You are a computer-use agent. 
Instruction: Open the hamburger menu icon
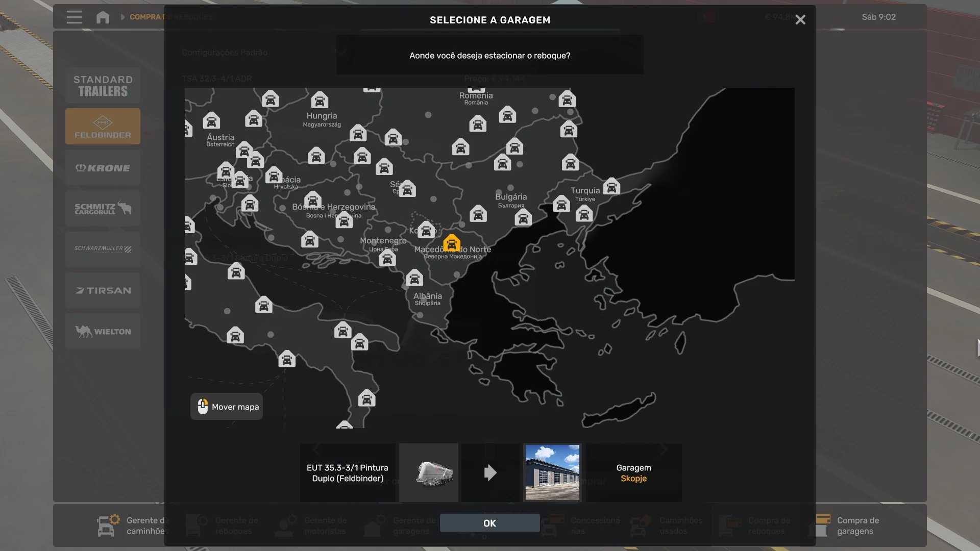point(74,17)
